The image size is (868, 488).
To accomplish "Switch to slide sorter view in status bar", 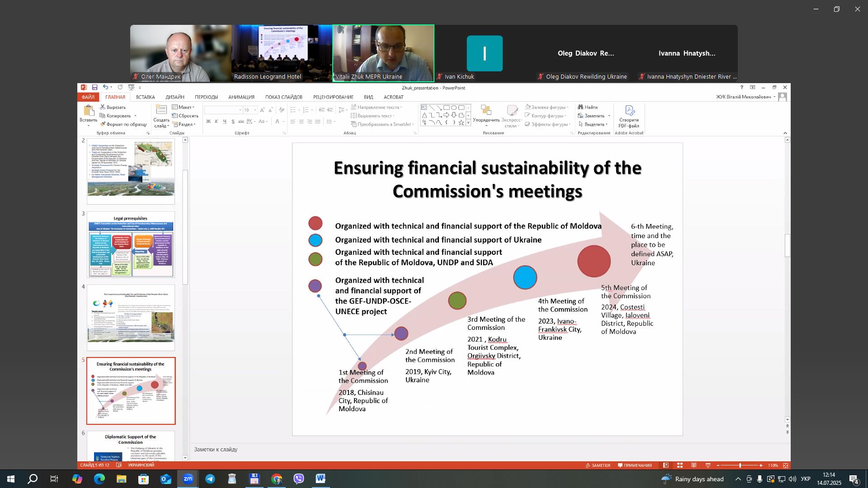I will pyautogui.click(x=679, y=465).
